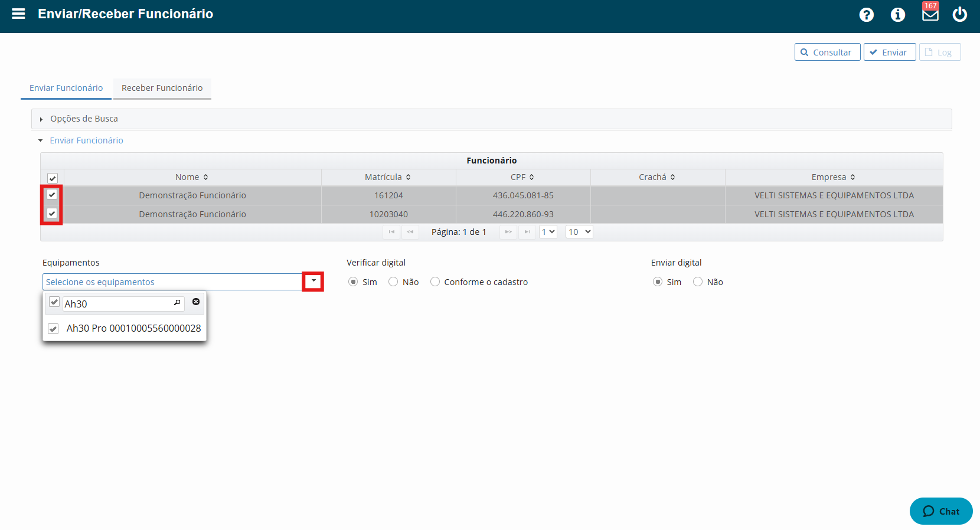Sort table by Matrícula column
The image size is (980, 530).
pos(388,177)
